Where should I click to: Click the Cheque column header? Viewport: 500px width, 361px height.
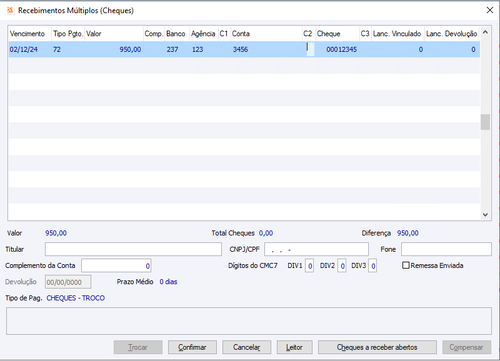point(337,34)
